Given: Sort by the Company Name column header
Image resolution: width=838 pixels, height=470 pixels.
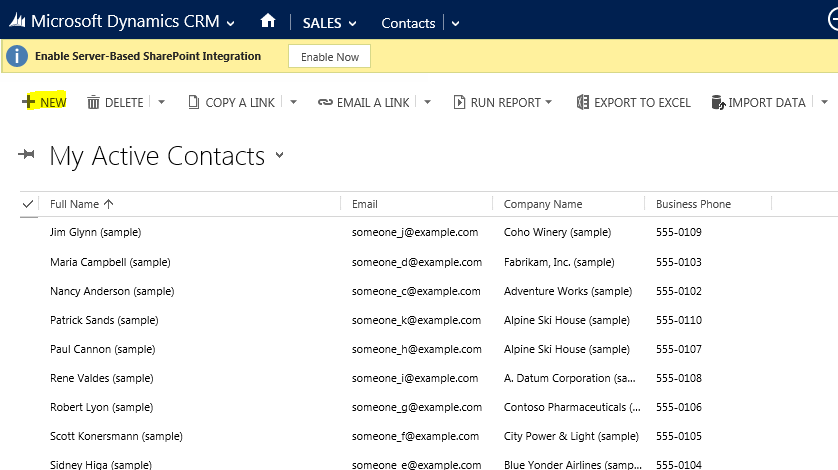Looking at the screenshot, I should click(x=543, y=204).
